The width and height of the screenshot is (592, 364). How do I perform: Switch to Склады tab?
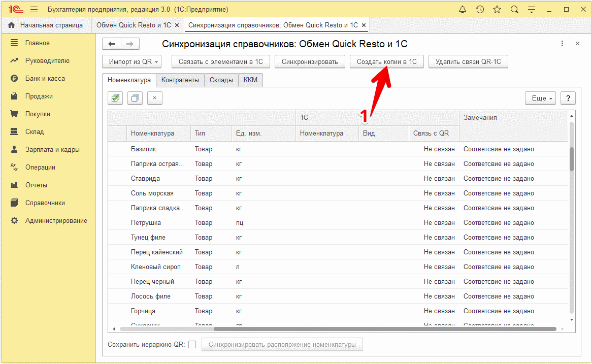[x=221, y=80]
